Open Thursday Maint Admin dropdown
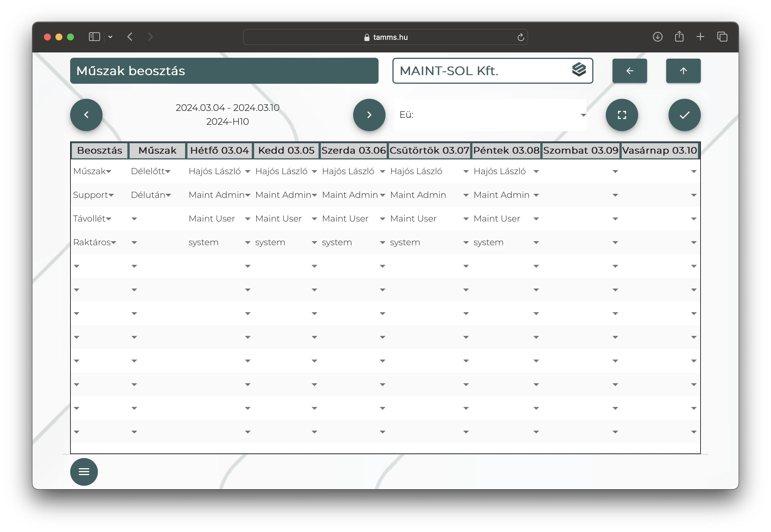Image resolution: width=771 pixels, height=532 pixels. point(429,195)
